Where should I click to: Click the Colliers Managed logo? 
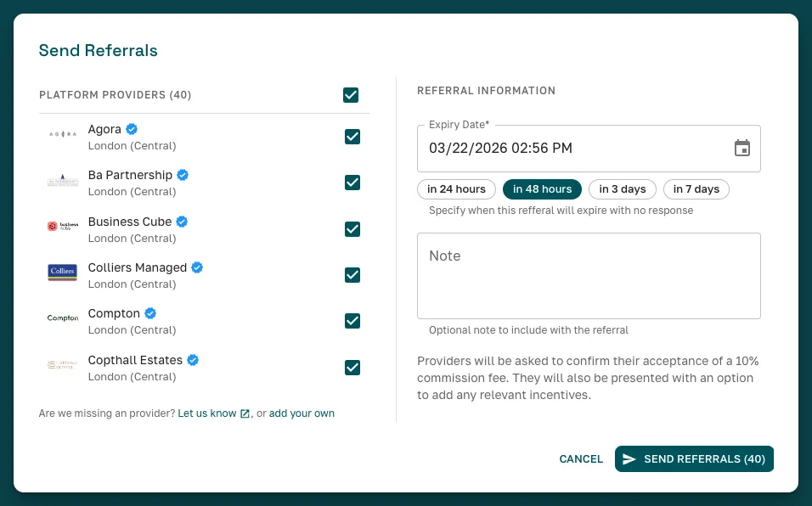tap(62, 273)
